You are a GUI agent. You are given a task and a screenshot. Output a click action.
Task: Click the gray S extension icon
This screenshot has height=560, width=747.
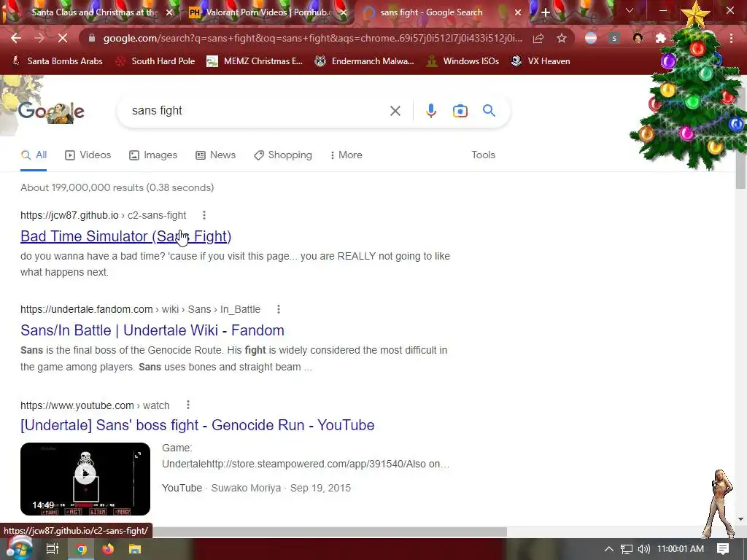point(614,38)
